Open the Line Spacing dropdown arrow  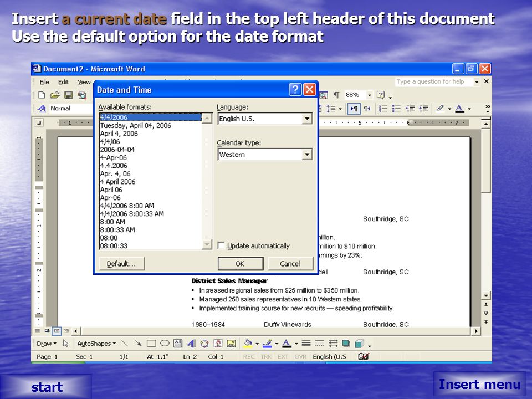[340, 109]
